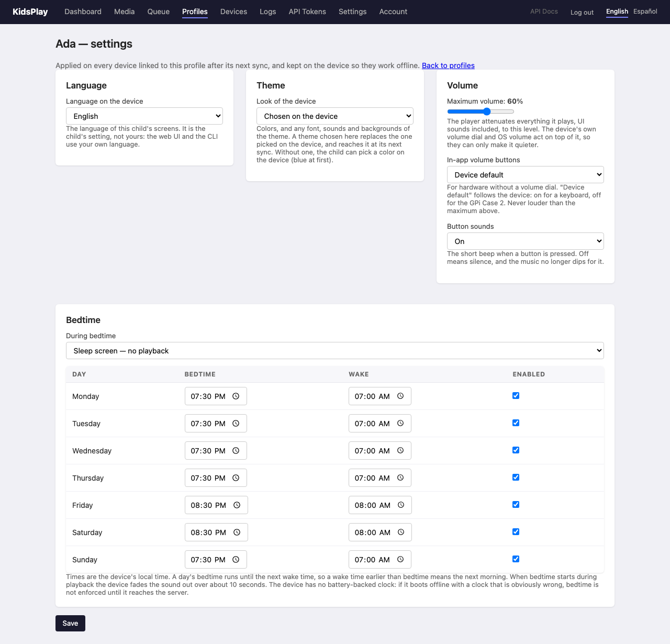Open the device language dropdown
Image resolution: width=670 pixels, height=644 pixels.
pos(144,116)
